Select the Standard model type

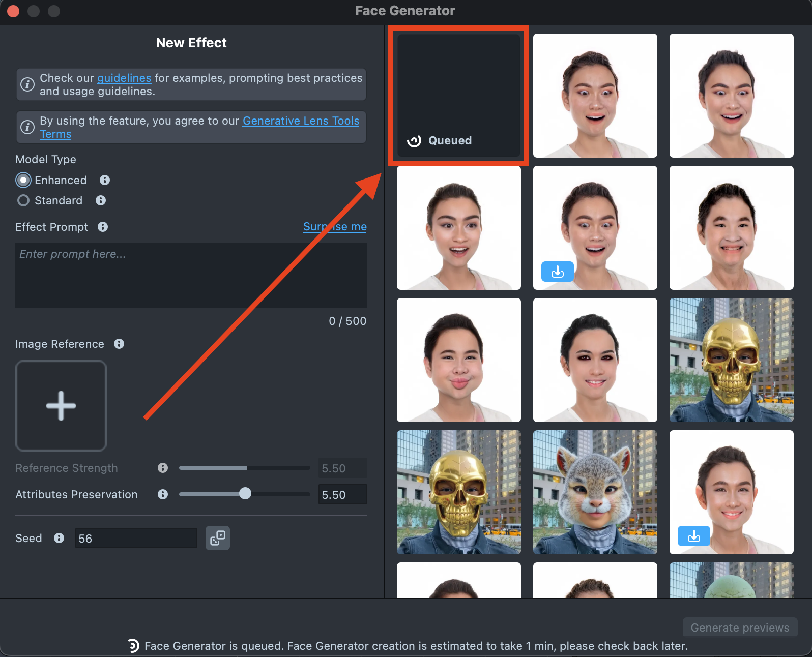point(23,200)
